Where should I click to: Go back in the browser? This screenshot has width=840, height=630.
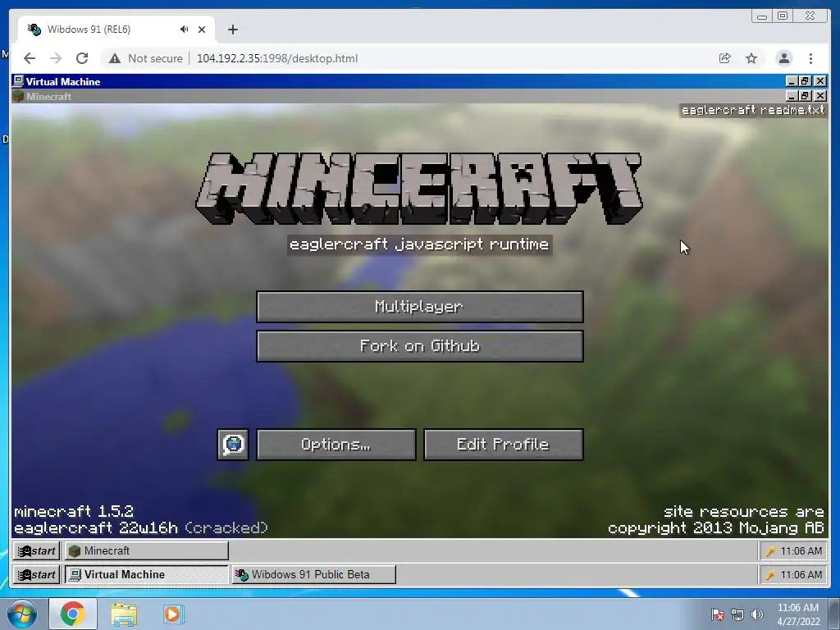(30, 58)
